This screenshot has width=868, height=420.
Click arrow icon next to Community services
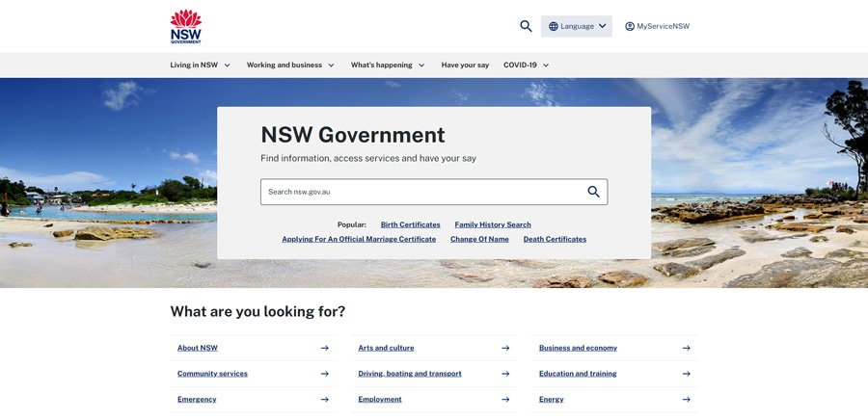pos(325,374)
